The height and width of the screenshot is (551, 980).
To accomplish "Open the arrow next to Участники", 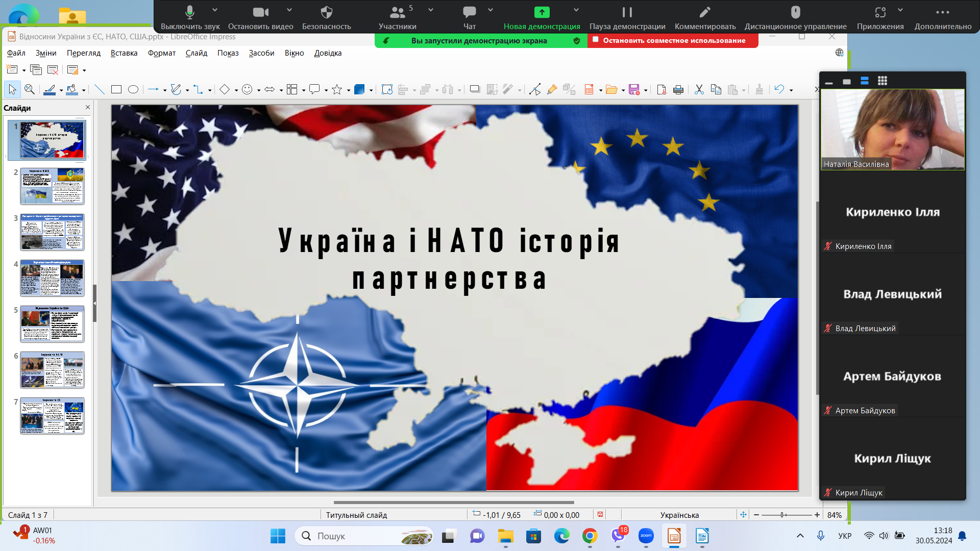I will pos(431,10).
